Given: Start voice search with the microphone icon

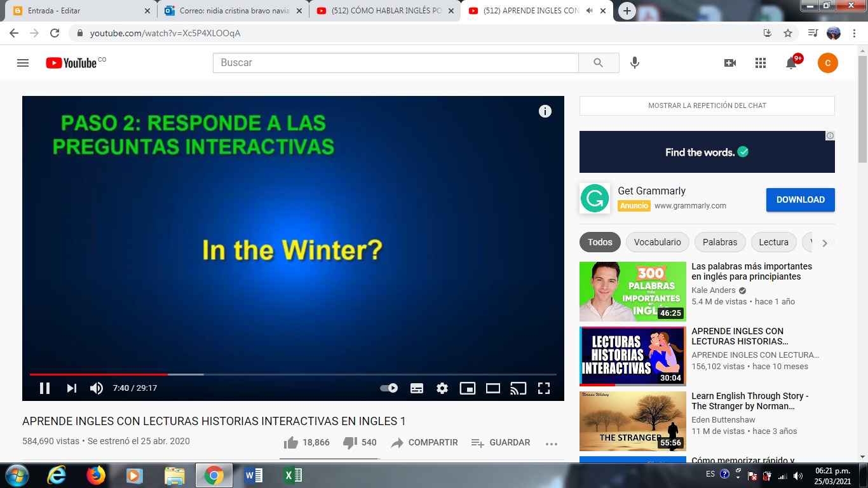Looking at the screenshot, I should (634, 62).
